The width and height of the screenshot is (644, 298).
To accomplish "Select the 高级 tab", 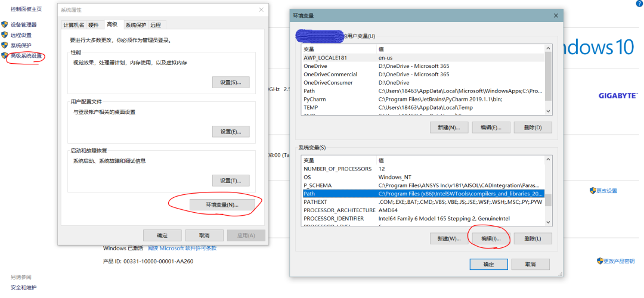I will 112,24.
